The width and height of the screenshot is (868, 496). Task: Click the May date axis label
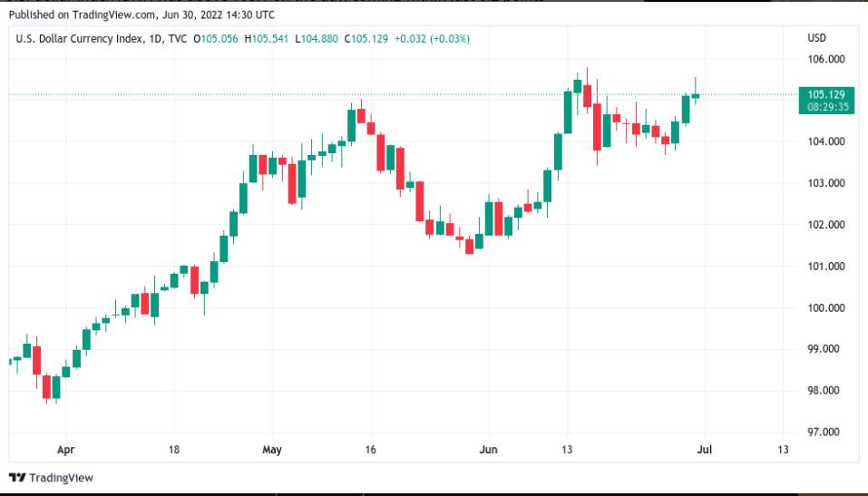[272, 450]
